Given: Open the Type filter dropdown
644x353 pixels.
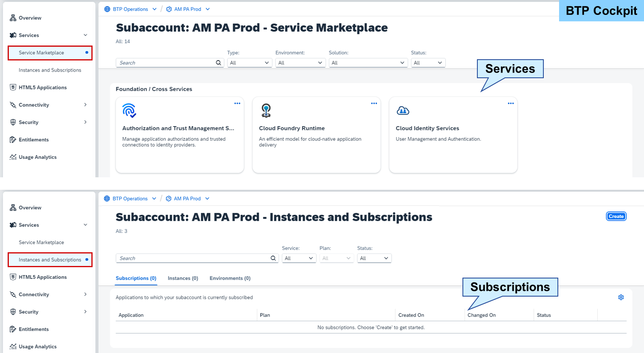Looking at the screenshot, I should (250, 63).
